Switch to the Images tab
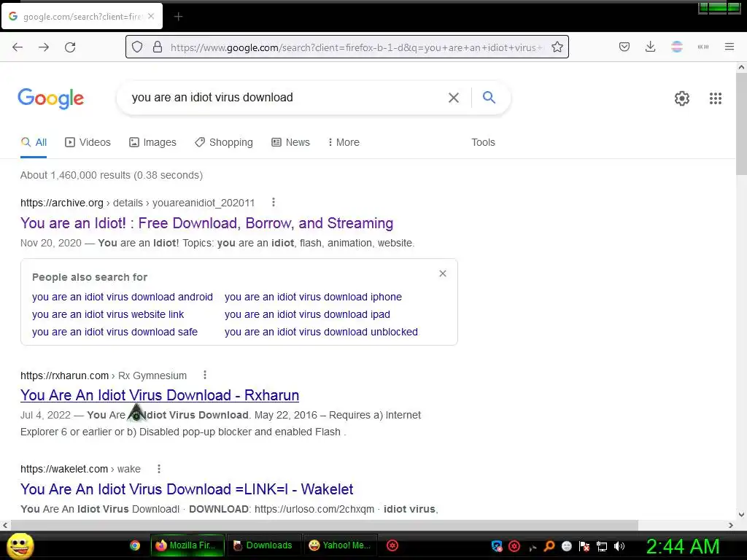 coord(152,142)
